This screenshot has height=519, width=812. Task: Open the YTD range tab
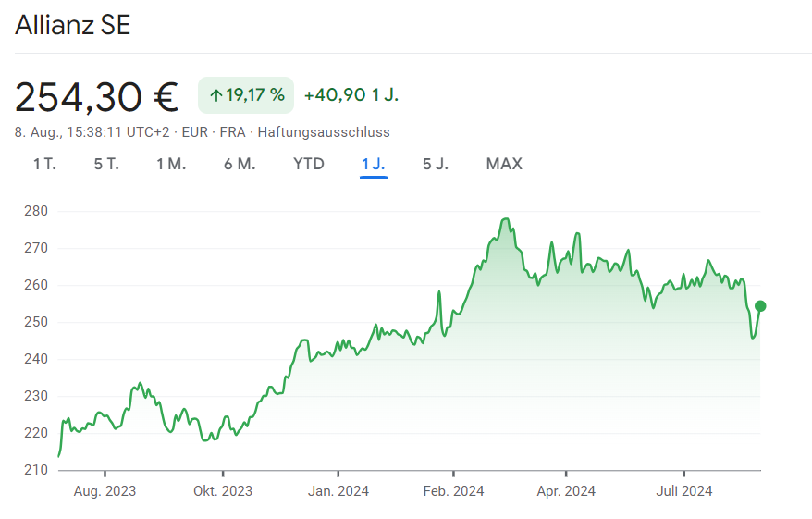(309, 164)
